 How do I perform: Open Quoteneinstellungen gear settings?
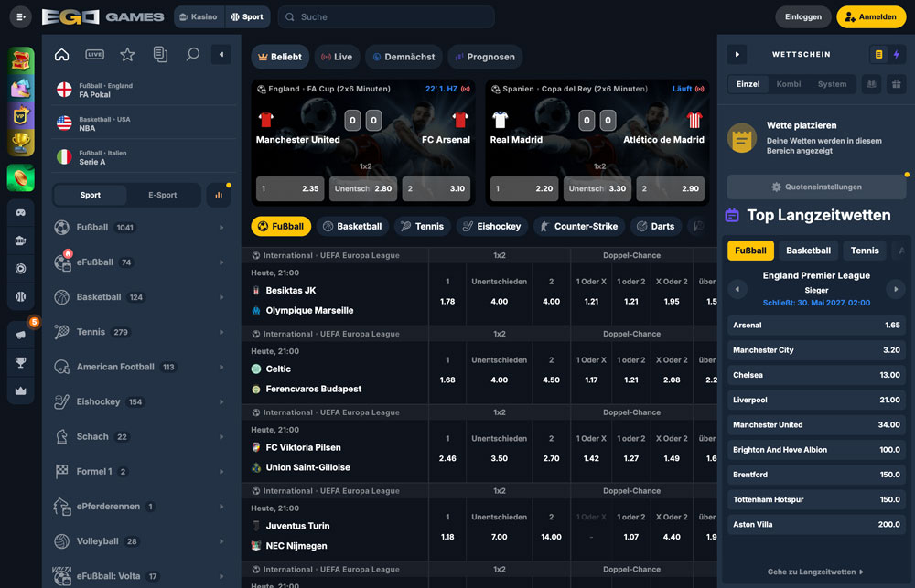tap(816, 187)
